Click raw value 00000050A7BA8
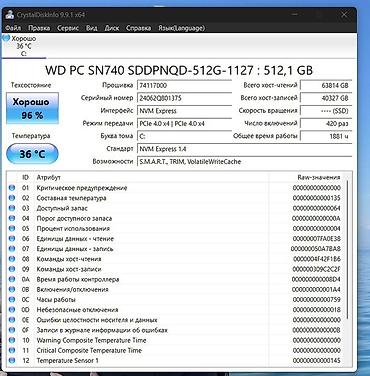This screenshot has height=376, width=370. [x=316, y=249]
